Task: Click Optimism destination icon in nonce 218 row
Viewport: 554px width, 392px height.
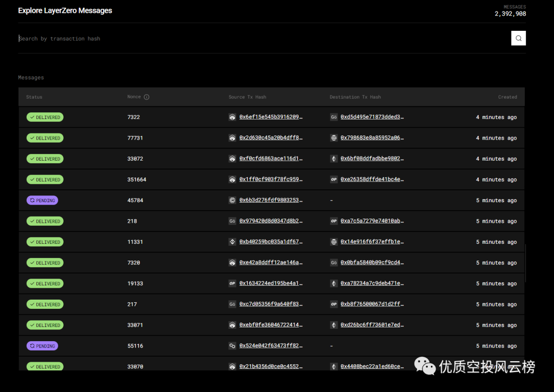Action: [333, 221]
